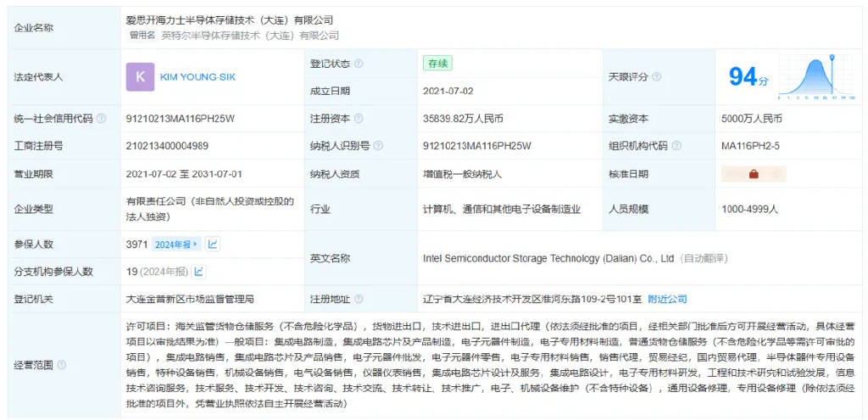This screenshot has height=420, width=868.
Task: Click the purple K avatar of legal representative
Action: [x=140, y=77]
